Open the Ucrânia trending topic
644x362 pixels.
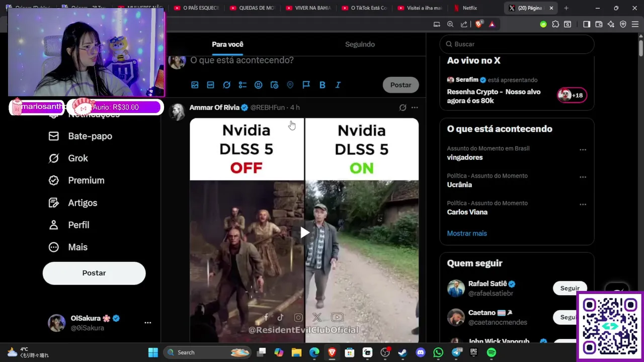(459, 185)
